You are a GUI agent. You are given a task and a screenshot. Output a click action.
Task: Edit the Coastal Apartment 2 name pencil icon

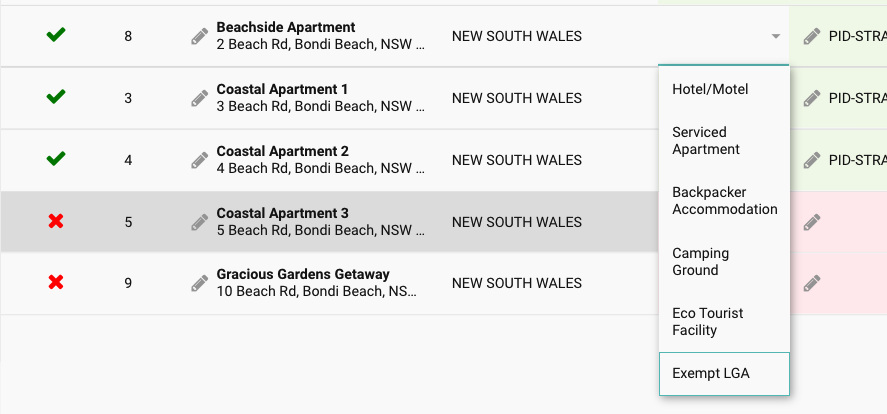pos(200,160)
